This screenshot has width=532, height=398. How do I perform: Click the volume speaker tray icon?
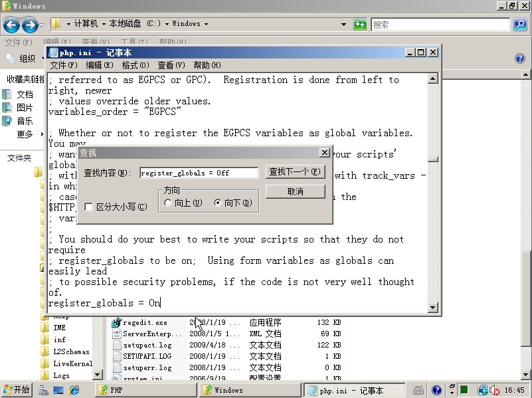click(494, 391)
